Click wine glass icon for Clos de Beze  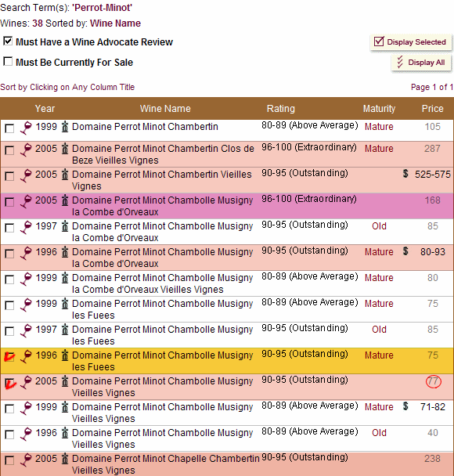point(26,150)
